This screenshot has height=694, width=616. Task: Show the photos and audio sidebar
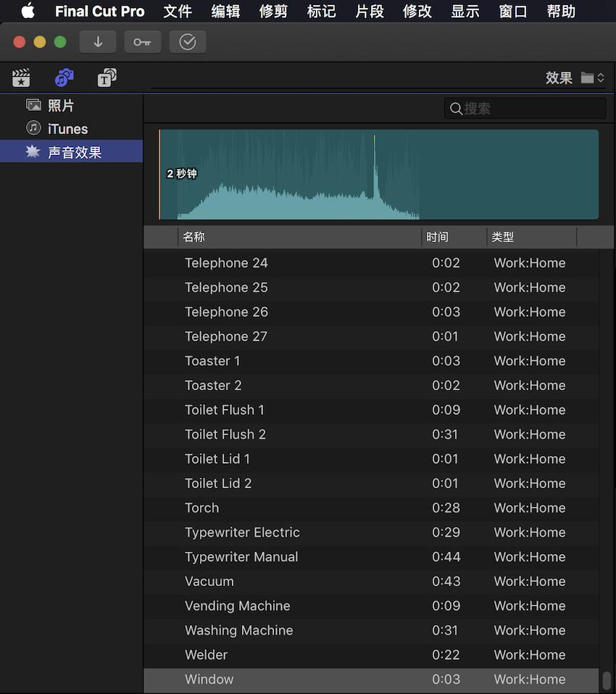64,78
